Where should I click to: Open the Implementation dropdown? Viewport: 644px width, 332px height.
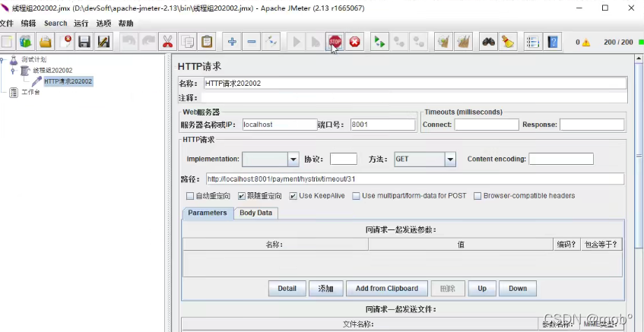click(293, 160)
